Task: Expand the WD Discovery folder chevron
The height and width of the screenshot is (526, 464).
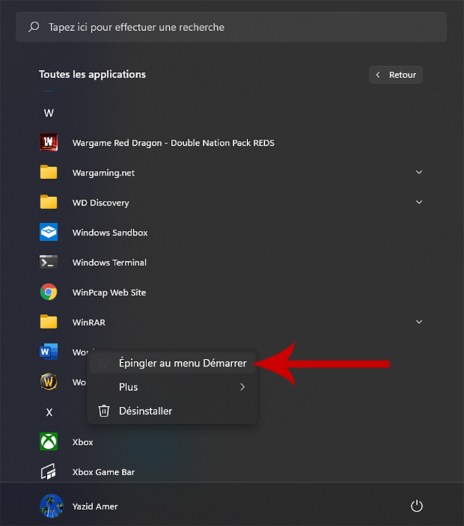Action: [x=419, y=202]
